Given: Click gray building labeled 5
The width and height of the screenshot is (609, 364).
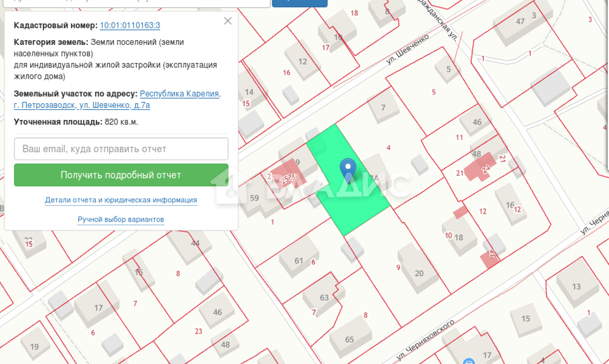Looking at the screenshot, I should pos(448,69).
